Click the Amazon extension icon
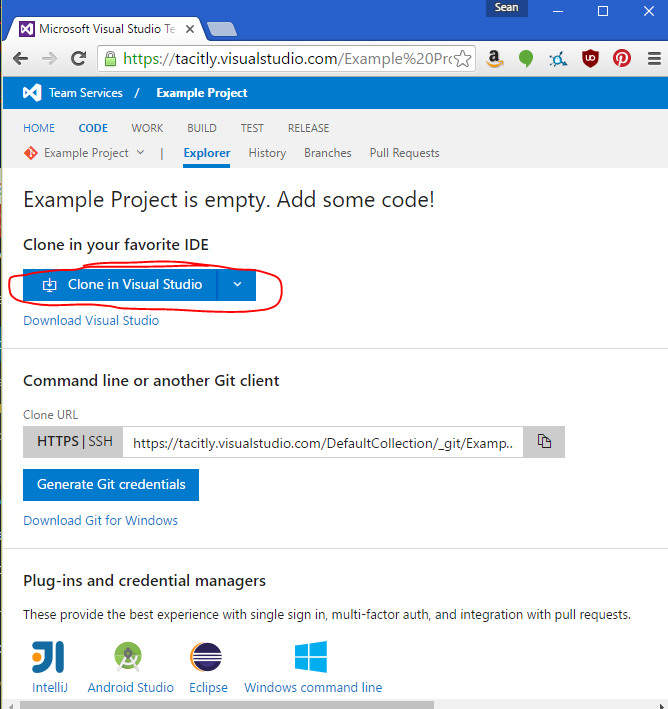 click(x=494, y=58)
